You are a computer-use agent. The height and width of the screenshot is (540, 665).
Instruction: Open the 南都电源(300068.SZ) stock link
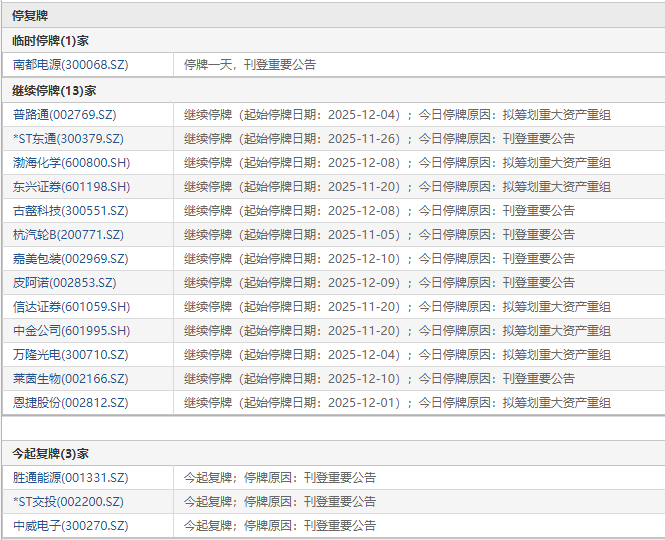click(71, 65)
